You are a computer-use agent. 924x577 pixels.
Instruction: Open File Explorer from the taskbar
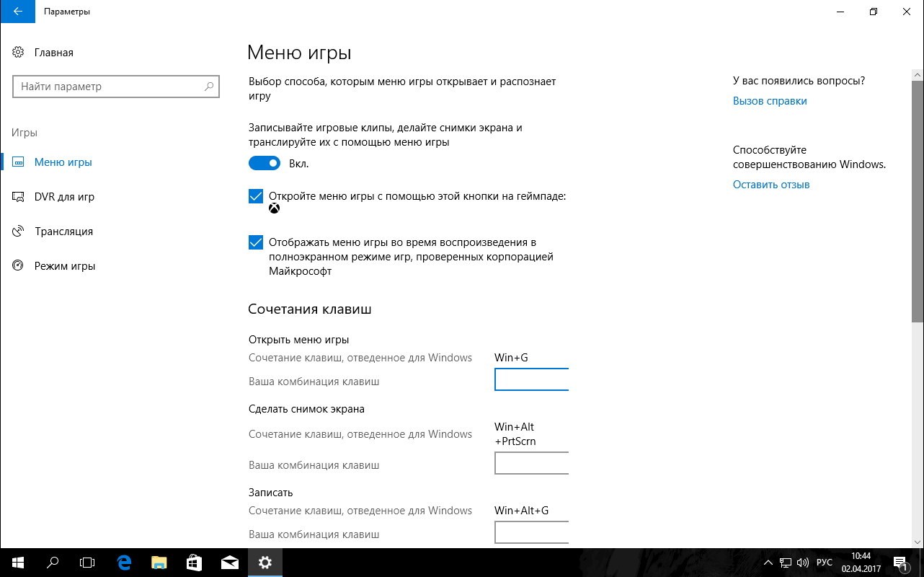tap(159, 563)
